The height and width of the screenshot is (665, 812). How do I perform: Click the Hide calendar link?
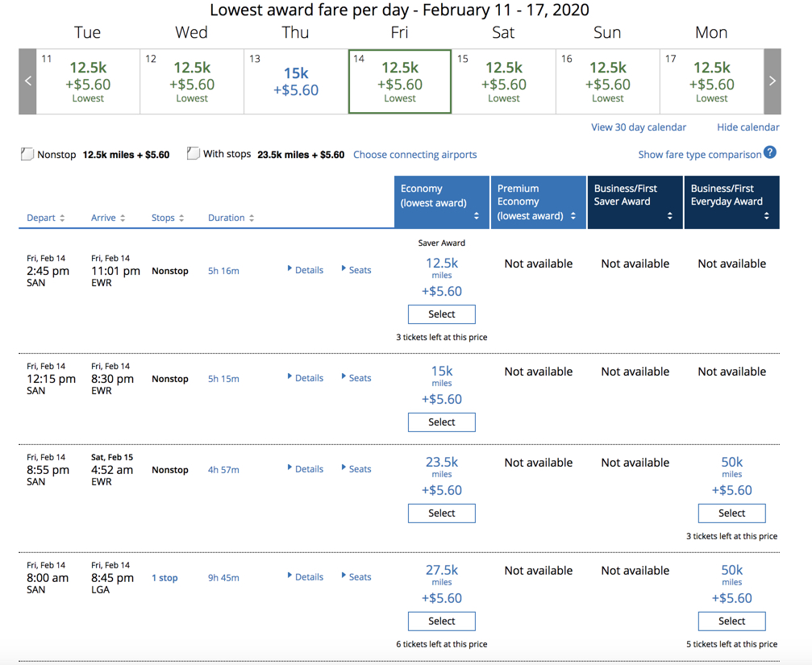(747, 127)
